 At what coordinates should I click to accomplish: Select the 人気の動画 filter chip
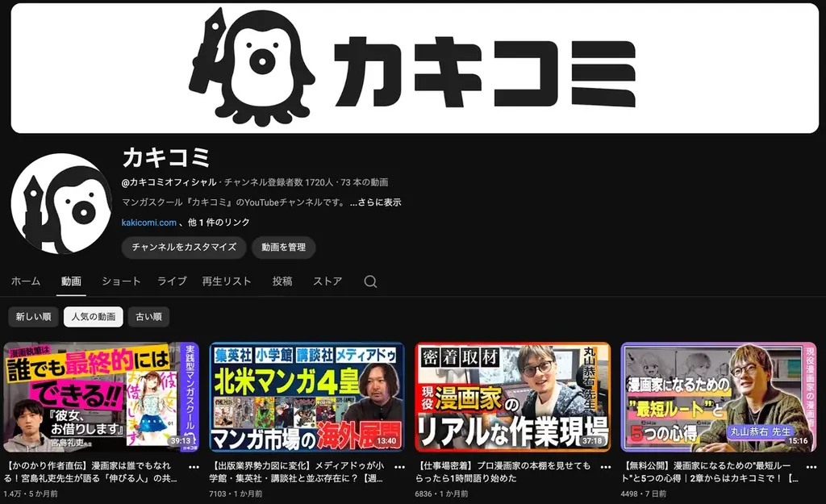coord(94,317)
